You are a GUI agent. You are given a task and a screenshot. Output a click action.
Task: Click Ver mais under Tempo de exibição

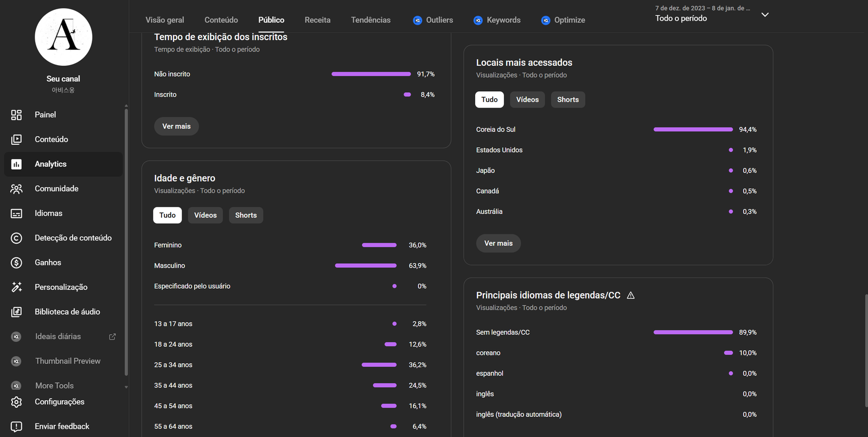tap(176, 126)
